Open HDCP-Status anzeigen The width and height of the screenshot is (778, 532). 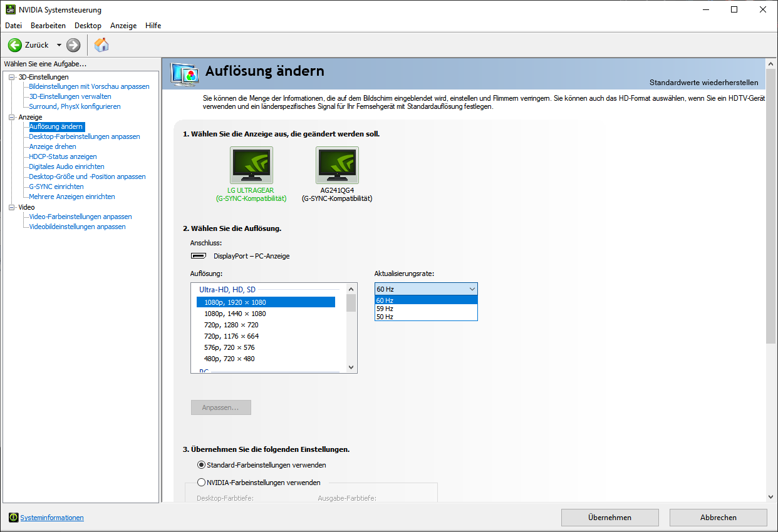point(63,156)
